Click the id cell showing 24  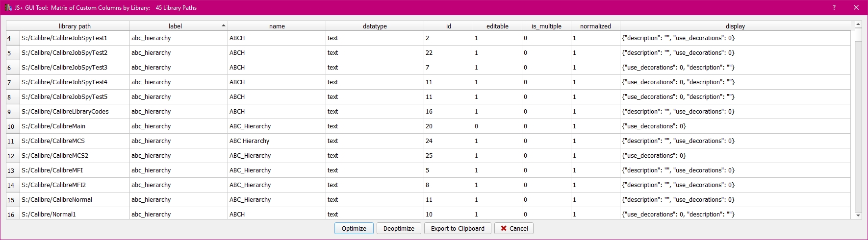448,141
